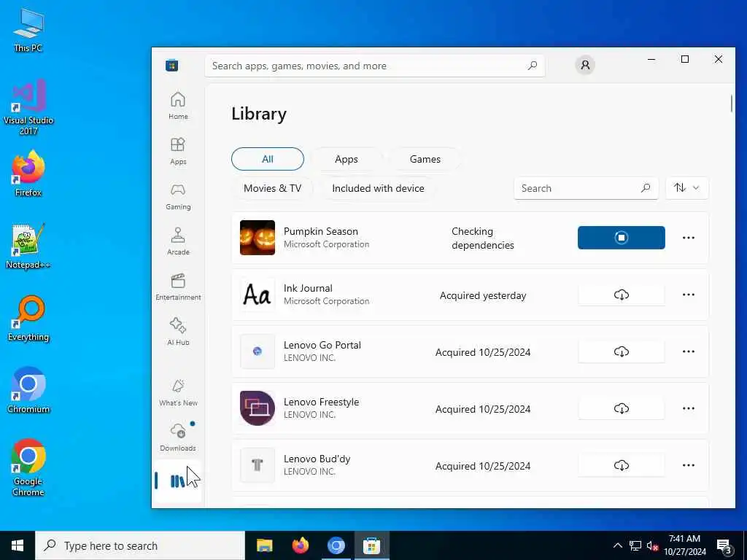
Task: Click magnifier in top search bar
Action: coord(532,65)
